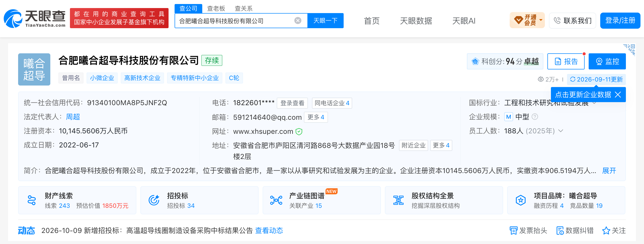Open 数据纠错 data correction

coord(575,230)
